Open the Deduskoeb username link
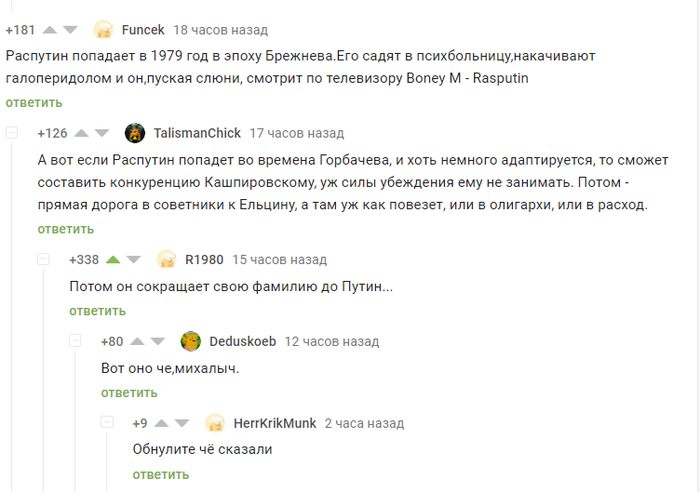Image resolution: width=700 pixels, height=492 pixels. (242, 341)
